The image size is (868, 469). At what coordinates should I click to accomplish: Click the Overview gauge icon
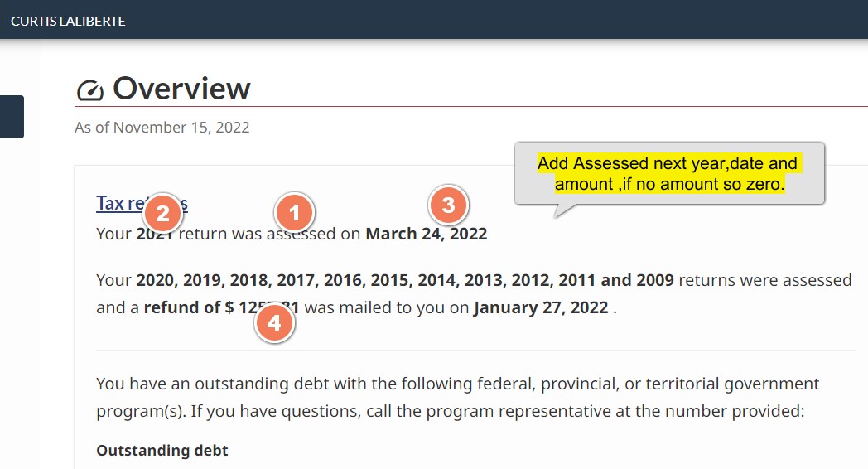pos(89,89)
